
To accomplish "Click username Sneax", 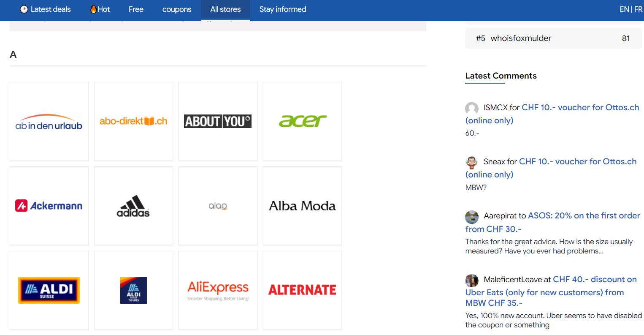I will 494,161.
